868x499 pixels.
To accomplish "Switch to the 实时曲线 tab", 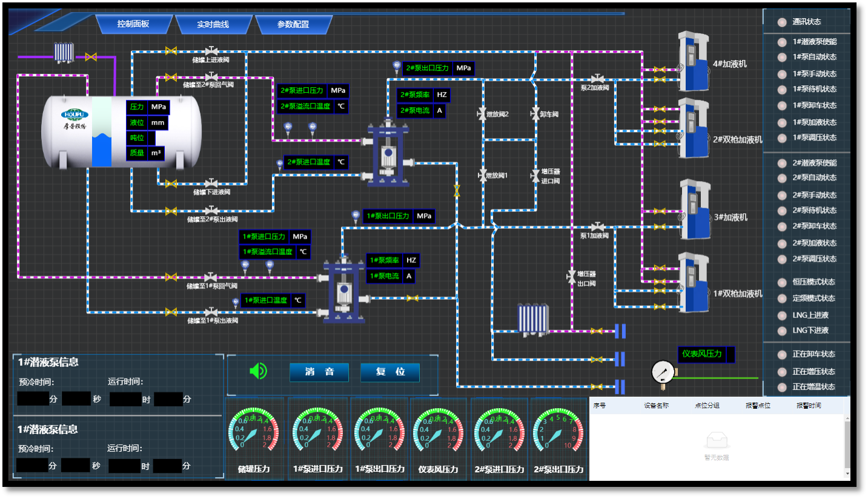I will tap(213, 25).
